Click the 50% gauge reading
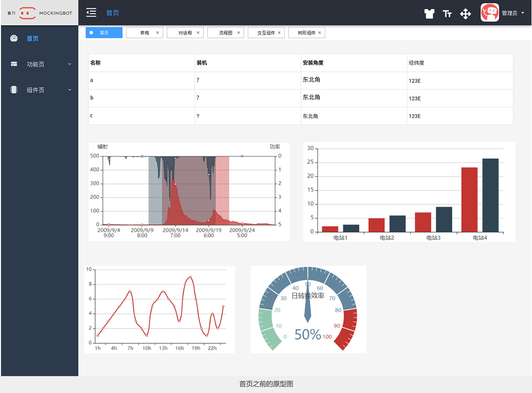 pos(308,335)
